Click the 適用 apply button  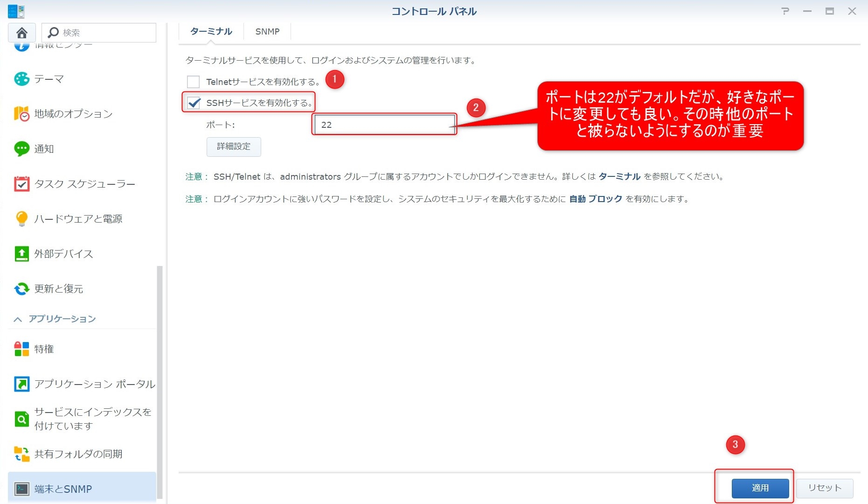(x=760, y=488)
